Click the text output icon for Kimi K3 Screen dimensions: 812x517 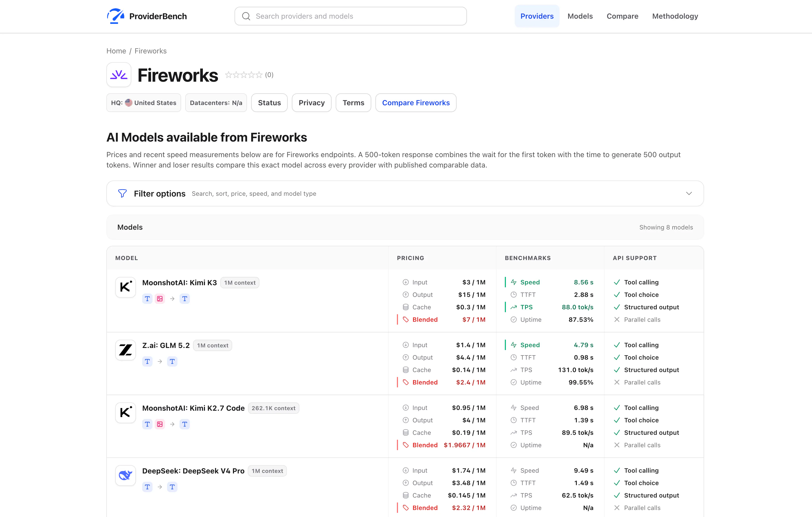(184, 299)
